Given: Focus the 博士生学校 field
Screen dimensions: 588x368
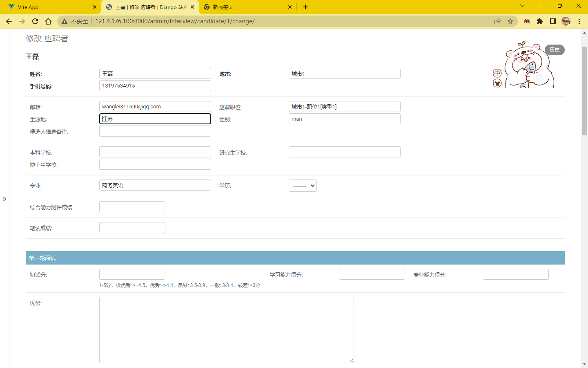Looking at the screenshot, I should 155,164.
